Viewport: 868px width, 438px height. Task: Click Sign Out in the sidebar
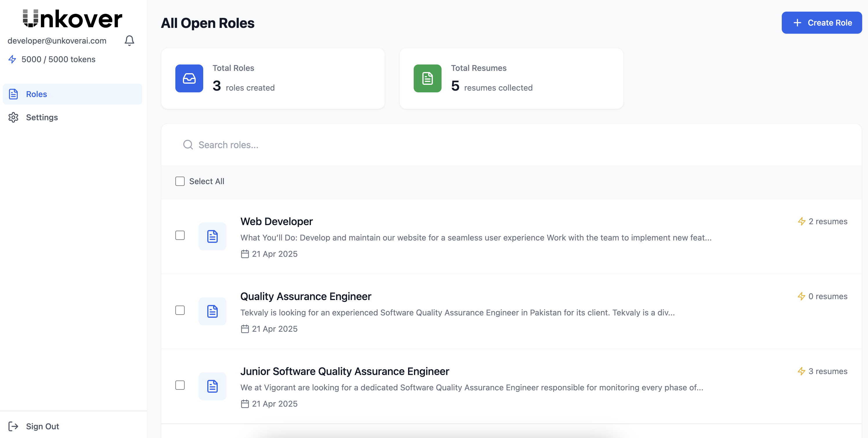[x=42, y=427]
